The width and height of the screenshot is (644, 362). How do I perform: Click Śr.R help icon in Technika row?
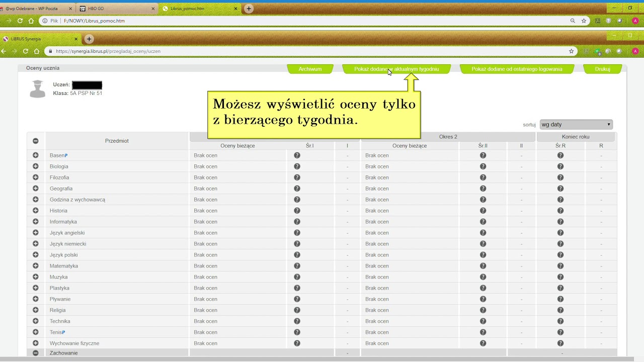click(560, 321)
